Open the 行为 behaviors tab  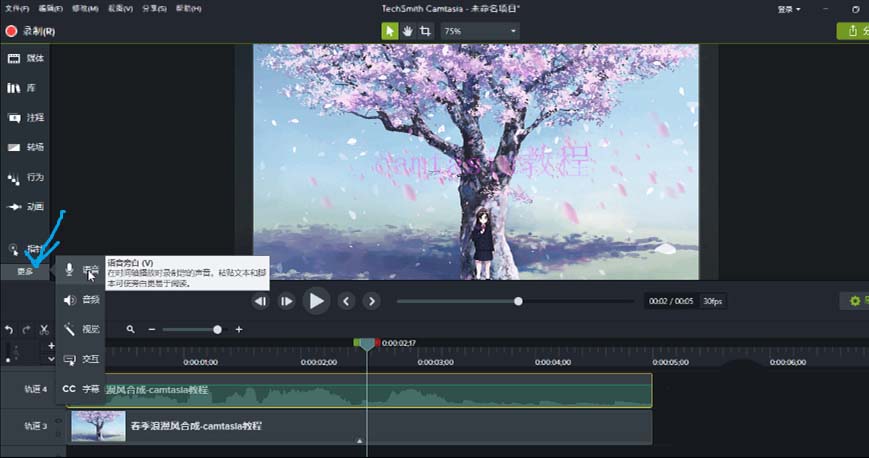(x=25, y=177)
